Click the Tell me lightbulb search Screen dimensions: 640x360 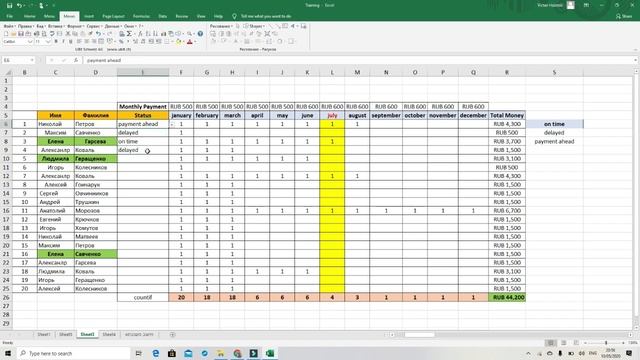[x=234, y=16]
